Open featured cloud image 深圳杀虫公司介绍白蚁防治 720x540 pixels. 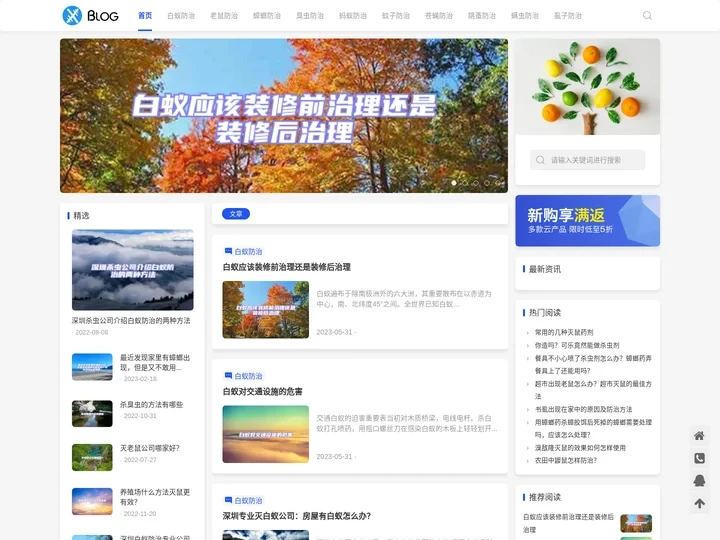[x=133, y=270]
